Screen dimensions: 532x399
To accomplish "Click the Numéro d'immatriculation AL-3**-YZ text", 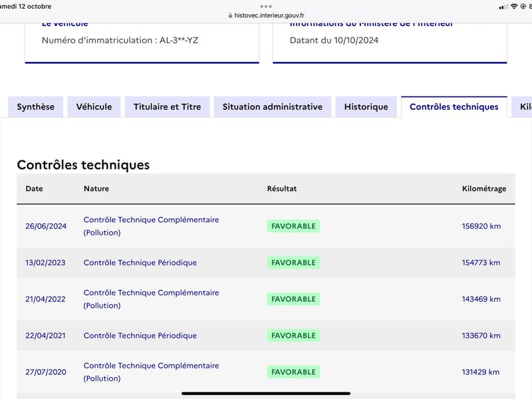I will tap(120, 41).
